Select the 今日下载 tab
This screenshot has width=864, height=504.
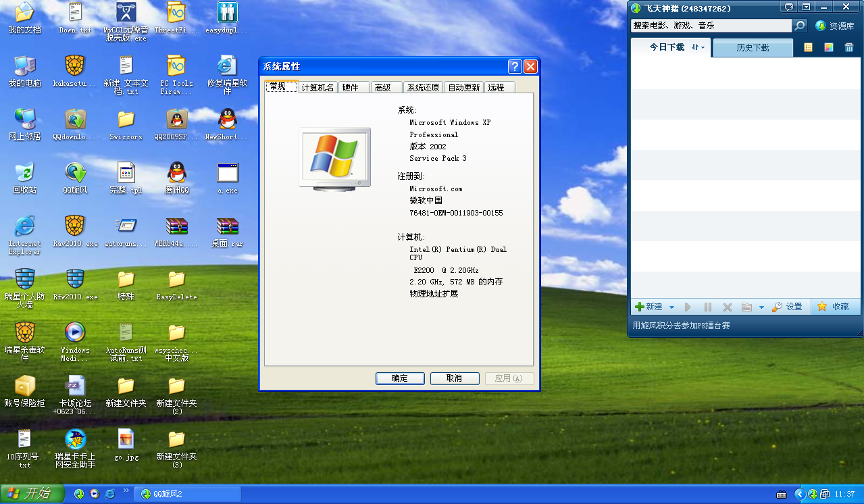667,47
